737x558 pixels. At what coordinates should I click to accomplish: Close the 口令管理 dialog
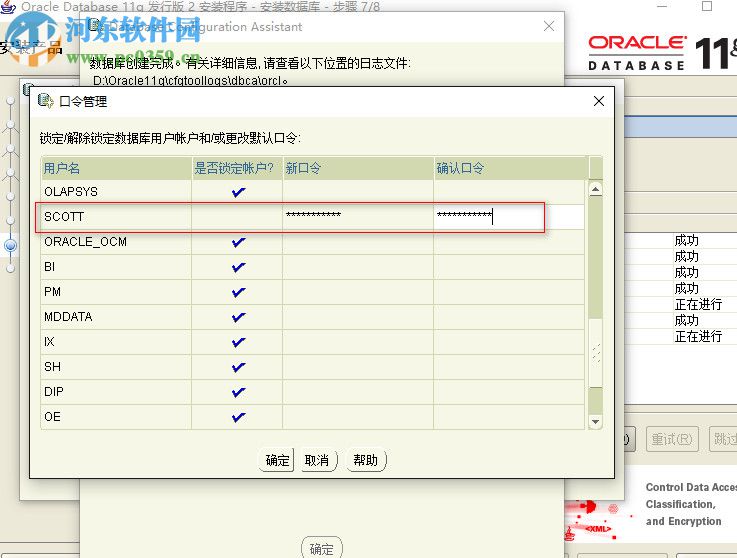point(598,101)
